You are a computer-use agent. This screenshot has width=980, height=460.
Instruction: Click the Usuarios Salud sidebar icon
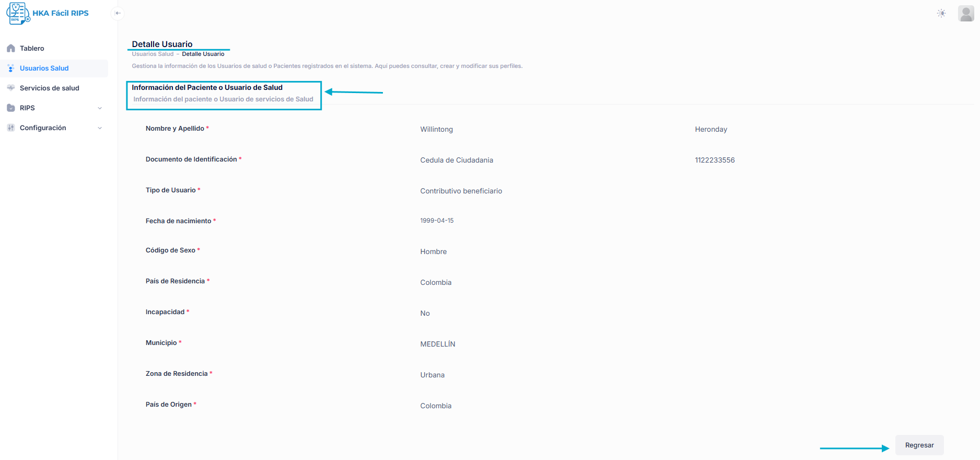(x=11, y=68)
